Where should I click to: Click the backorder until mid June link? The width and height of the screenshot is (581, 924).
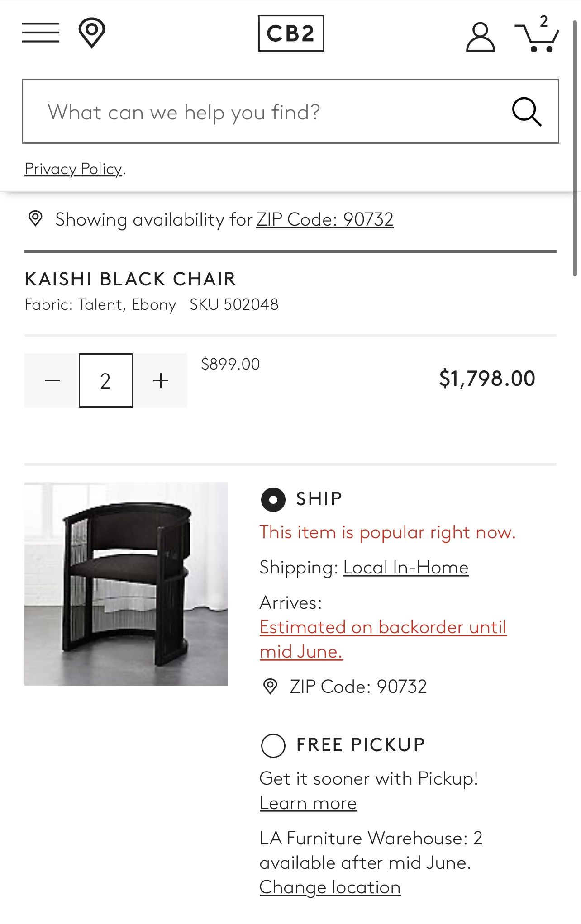383,639
